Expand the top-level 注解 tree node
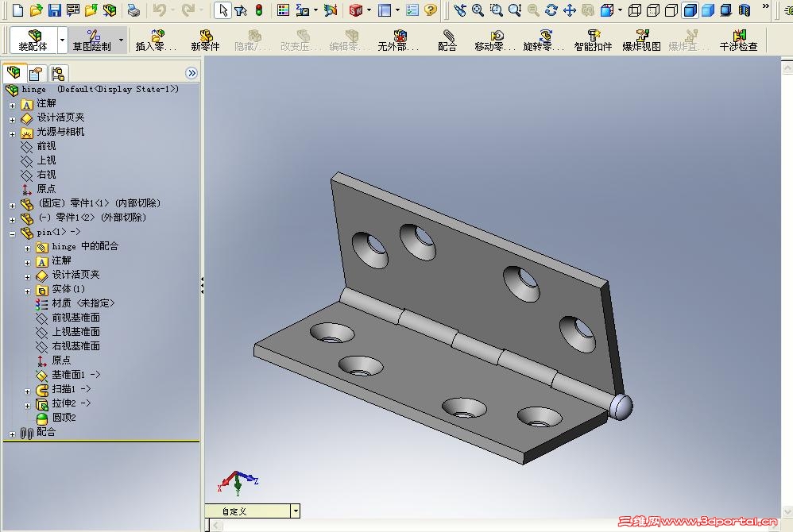793x532 pixels. tap(12, 106)
